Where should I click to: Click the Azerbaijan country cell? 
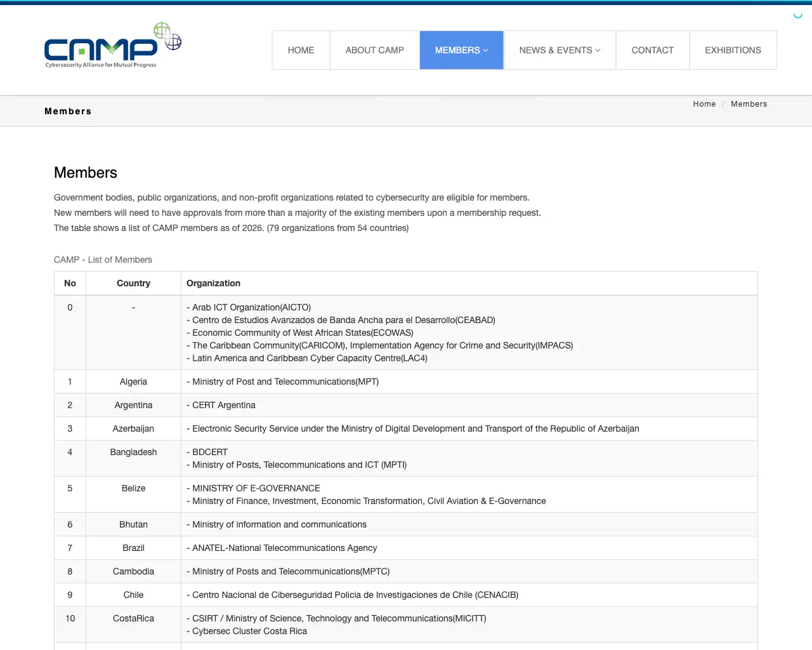pos(133,428)
